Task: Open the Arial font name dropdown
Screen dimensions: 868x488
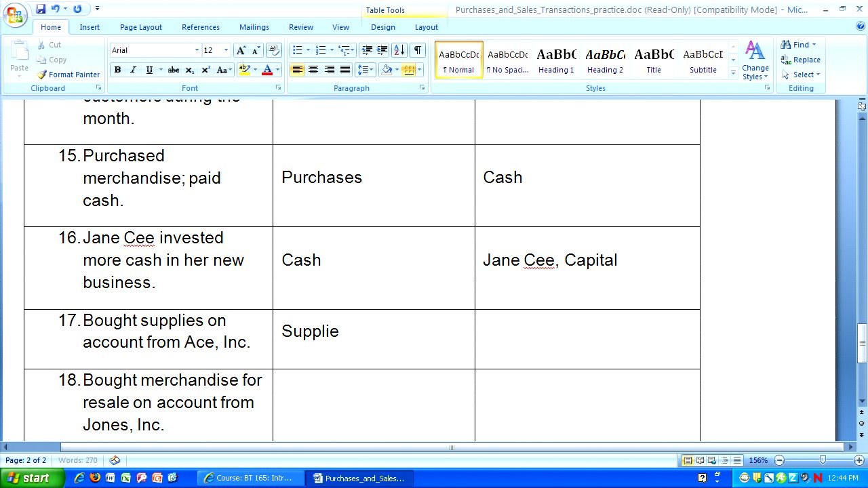Action: point(197,51)
